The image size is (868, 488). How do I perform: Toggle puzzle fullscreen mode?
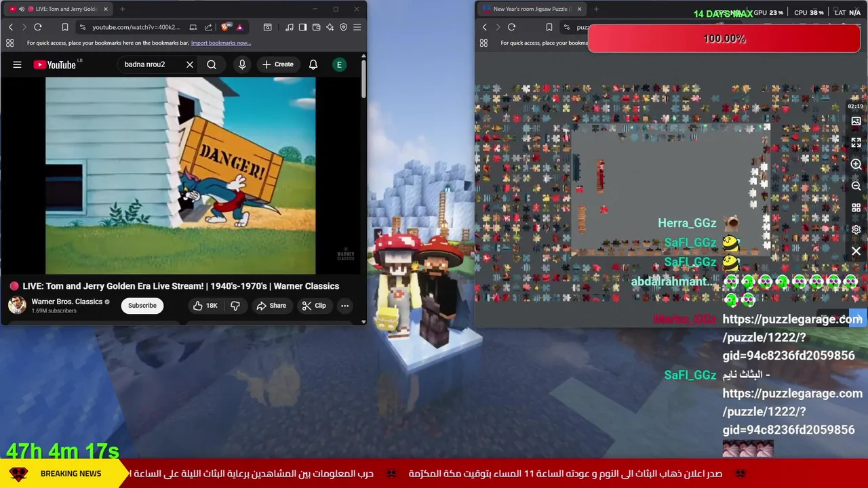tap(856, 143)
